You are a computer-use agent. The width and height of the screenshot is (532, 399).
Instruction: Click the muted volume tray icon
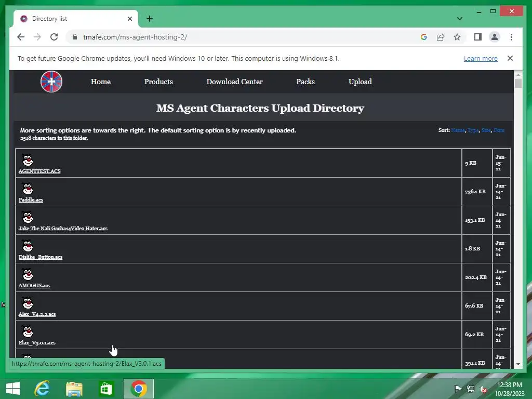coord(483,389)
